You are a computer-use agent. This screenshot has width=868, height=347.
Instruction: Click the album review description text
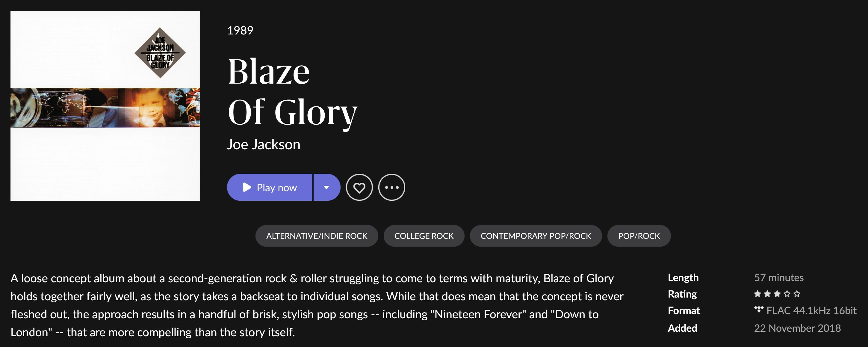(317, 305)
